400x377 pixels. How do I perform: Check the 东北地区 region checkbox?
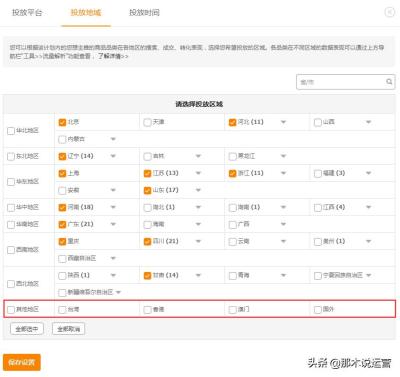tap(11, 156)
